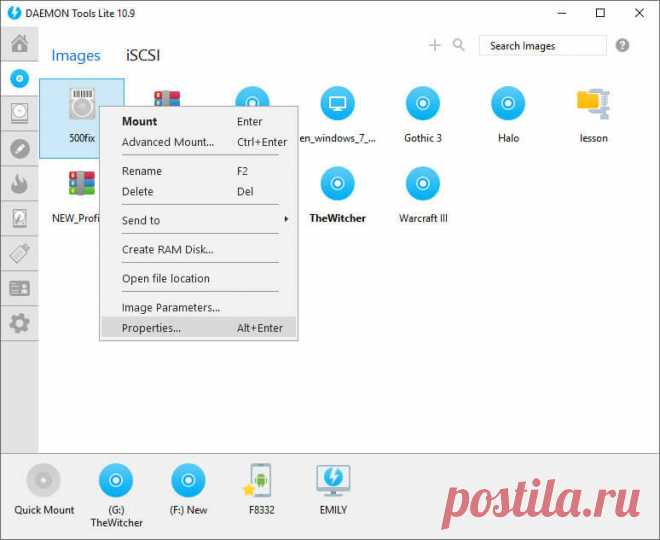
Task: Minimize the DAEMON Tools window
Action: click(562, 13)
